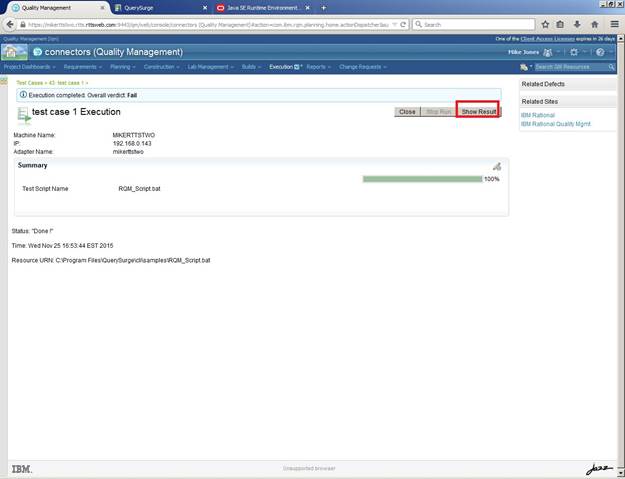Image resolution: width=625 pixels, height=479 pixels.
Task: Click the user profile icon next to Mike Jones
Action: tap(548, 52)
